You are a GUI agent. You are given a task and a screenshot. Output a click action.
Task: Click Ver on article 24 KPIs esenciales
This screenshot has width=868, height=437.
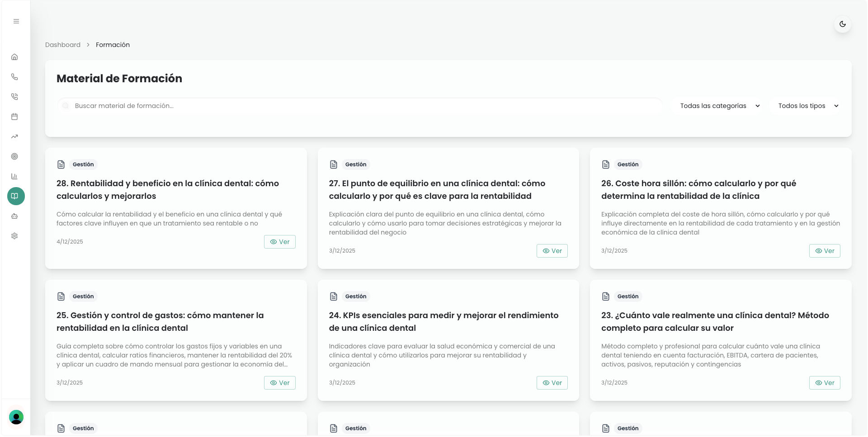[x=552, y=383]
